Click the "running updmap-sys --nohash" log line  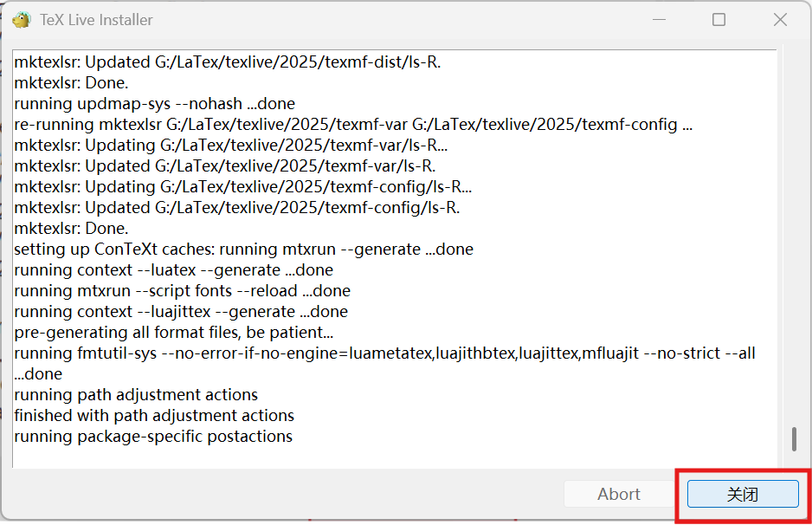pyautogui.click(x=154, y=104)
